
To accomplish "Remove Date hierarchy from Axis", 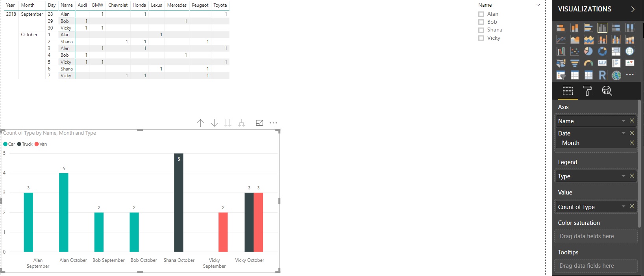I will (x=632, y=133).
